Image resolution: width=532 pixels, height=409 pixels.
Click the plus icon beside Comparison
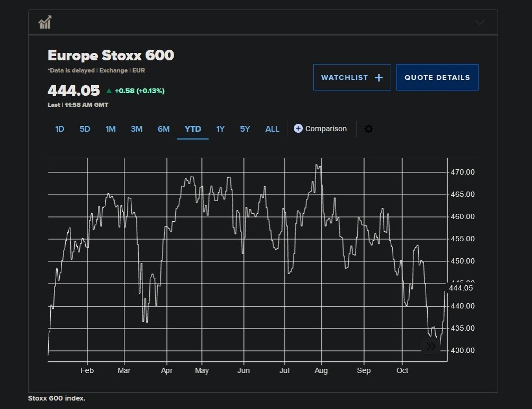pos(298,129)
